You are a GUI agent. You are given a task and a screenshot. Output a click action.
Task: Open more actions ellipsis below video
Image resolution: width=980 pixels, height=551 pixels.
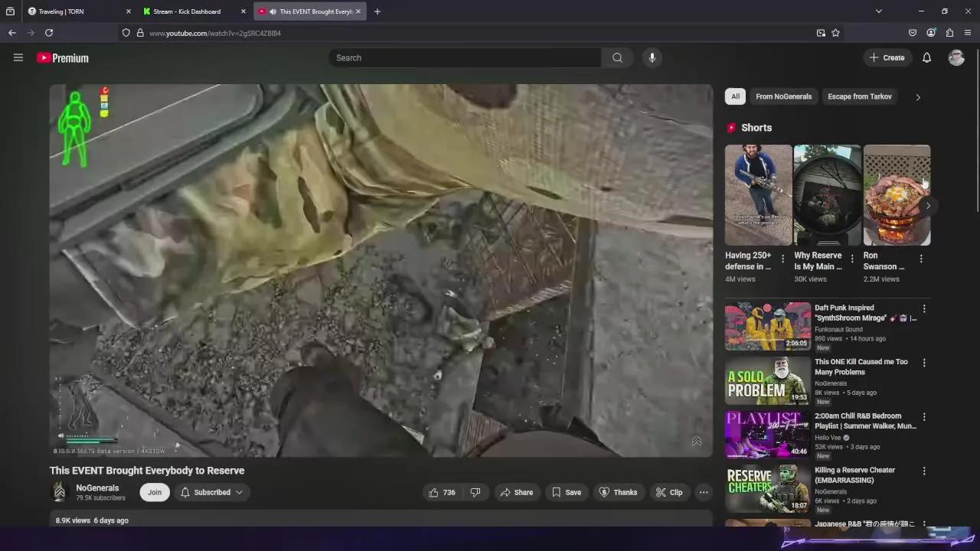[x=704, y=492]
